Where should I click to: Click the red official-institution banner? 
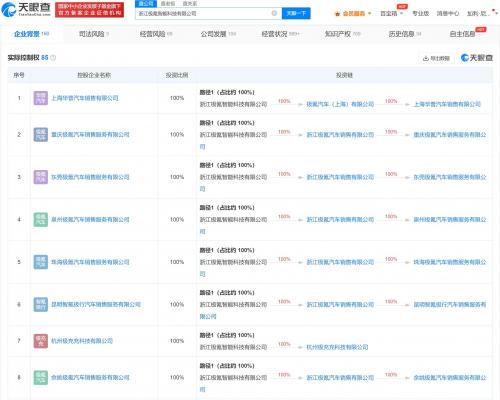[x=89, y=10]
